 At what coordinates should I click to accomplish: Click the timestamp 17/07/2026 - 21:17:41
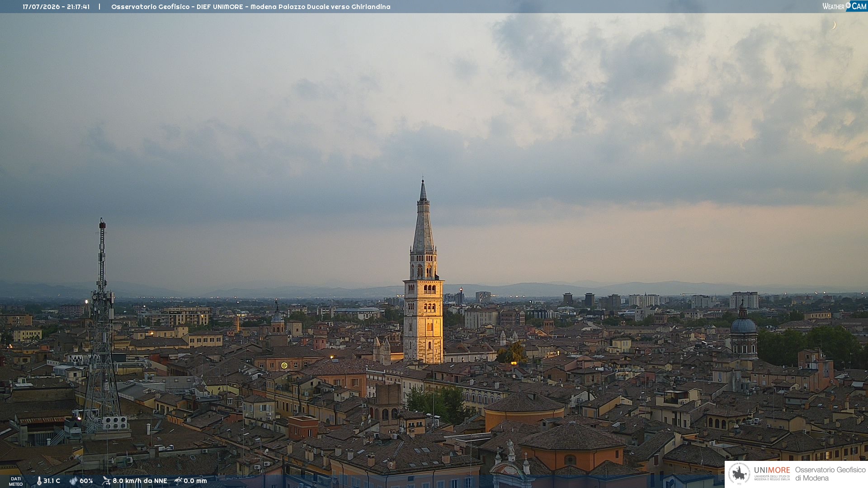(x=56, y=7)
